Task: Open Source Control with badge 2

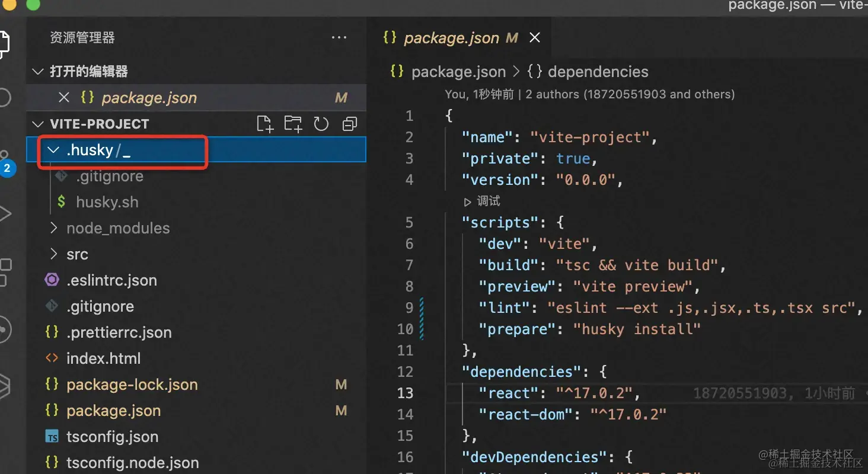Action: (6, 164)
